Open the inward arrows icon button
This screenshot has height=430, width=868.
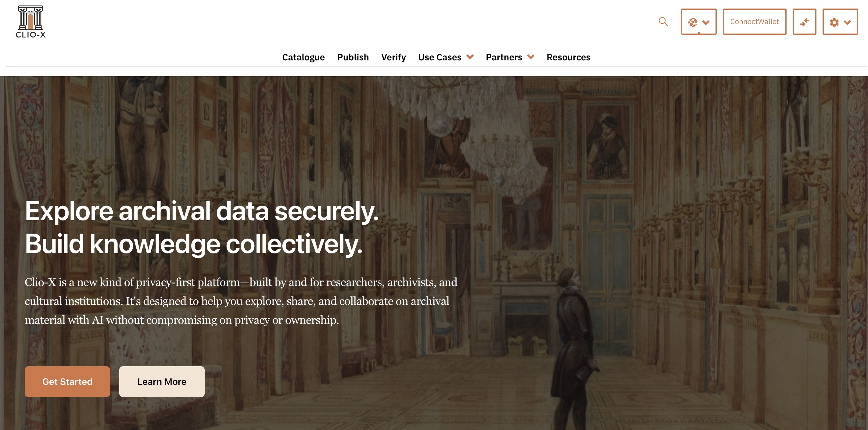[804, 22]
